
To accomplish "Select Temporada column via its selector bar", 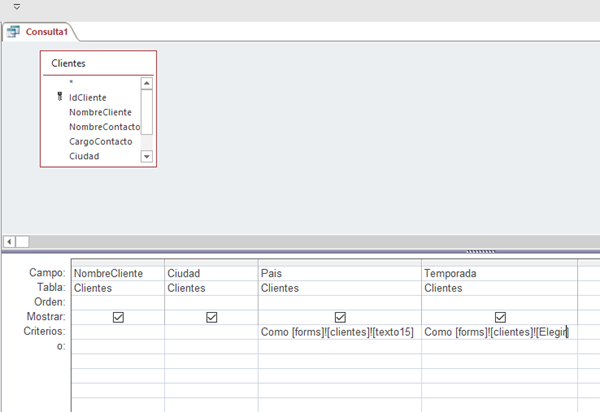I will coord(499,263).
